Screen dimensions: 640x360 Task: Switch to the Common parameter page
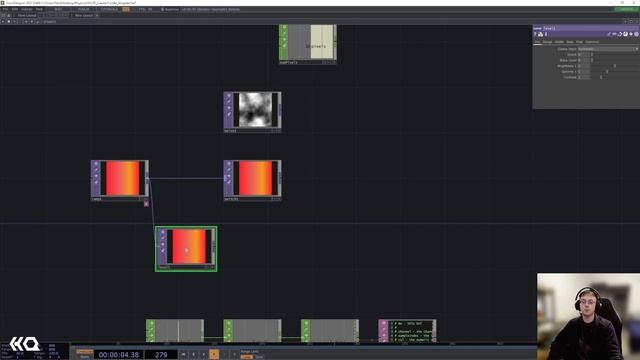click(592, 42)
